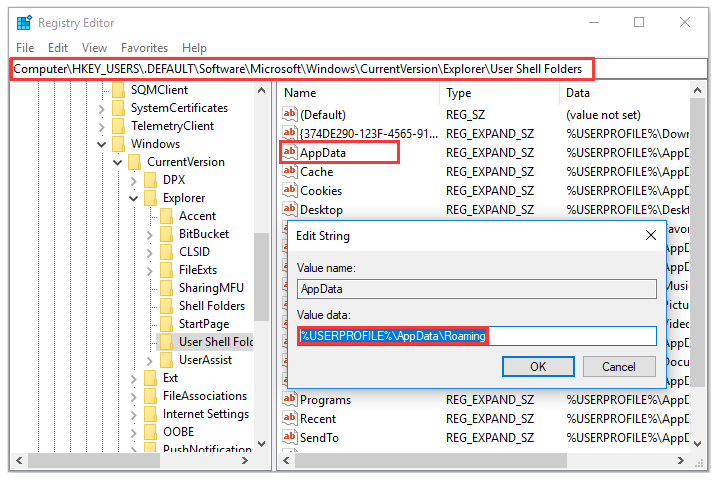Click the Programs string value icon
The width and height of the screenshot is (718, 487).
289,399
